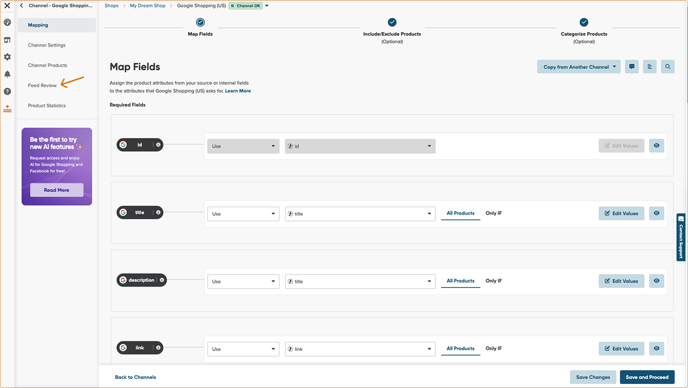This screenshot has height=388, width=688.
Task: Open the Use dropdown in the title row
Action: [243, 214]
